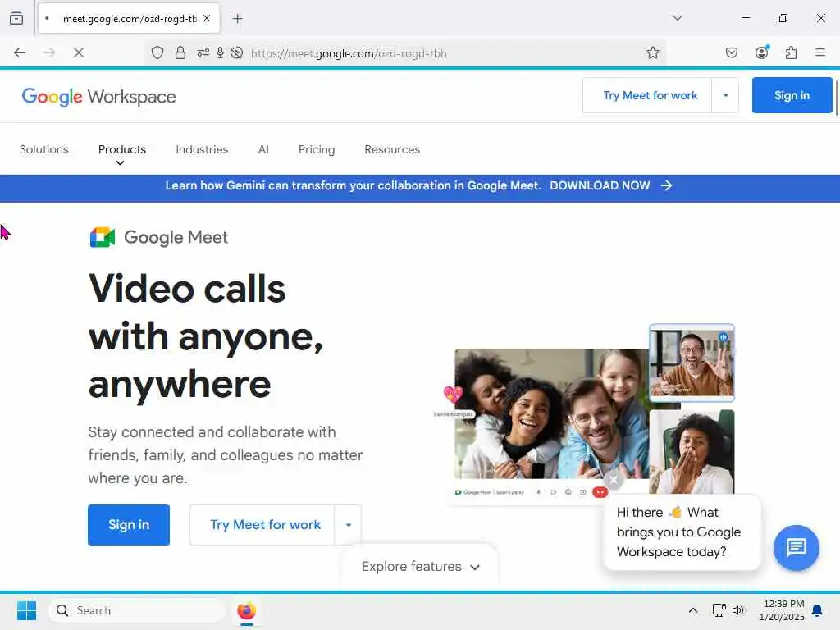Screen dimensions: 840x630
Task: Click hero Try Meet for work button
Action: click(262, 525)
